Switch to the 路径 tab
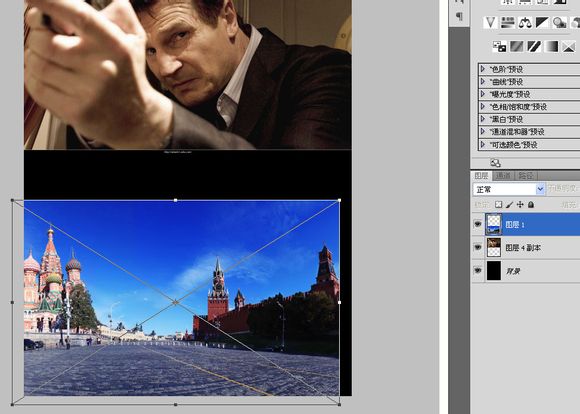The image size is (580, 414). 525,176
